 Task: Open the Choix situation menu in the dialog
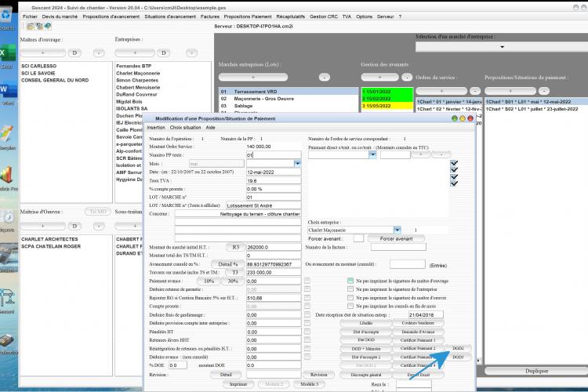[185, 128]
